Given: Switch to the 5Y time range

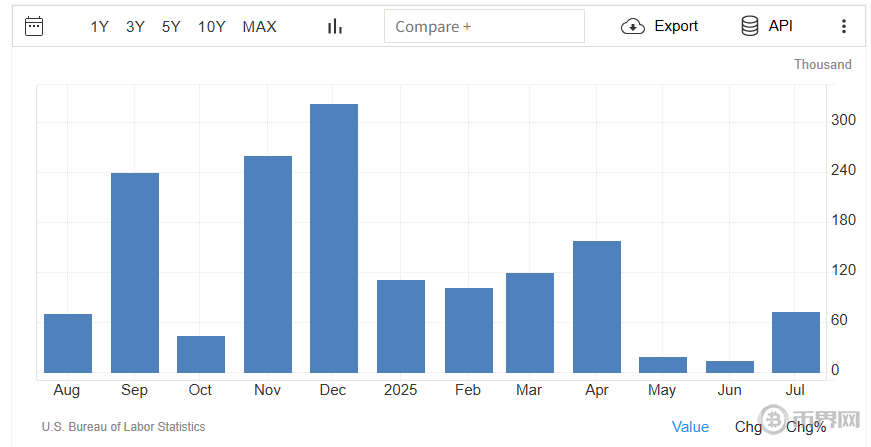Looking at the screenshot, I should coord(171,27).
